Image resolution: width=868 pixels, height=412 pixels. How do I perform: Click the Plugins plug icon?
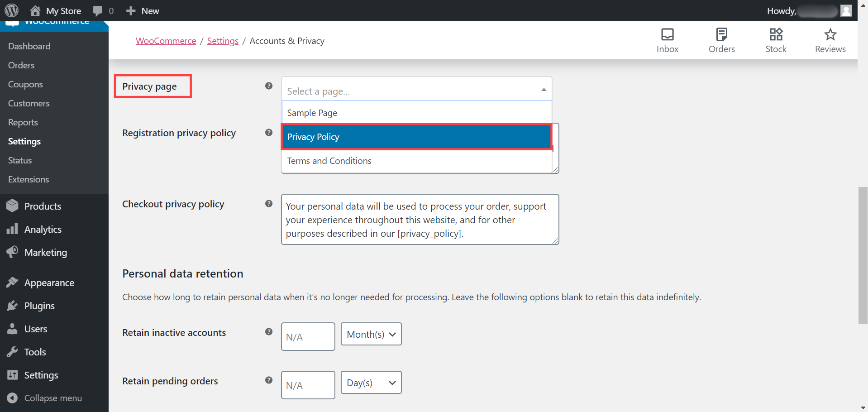(13, 306)
